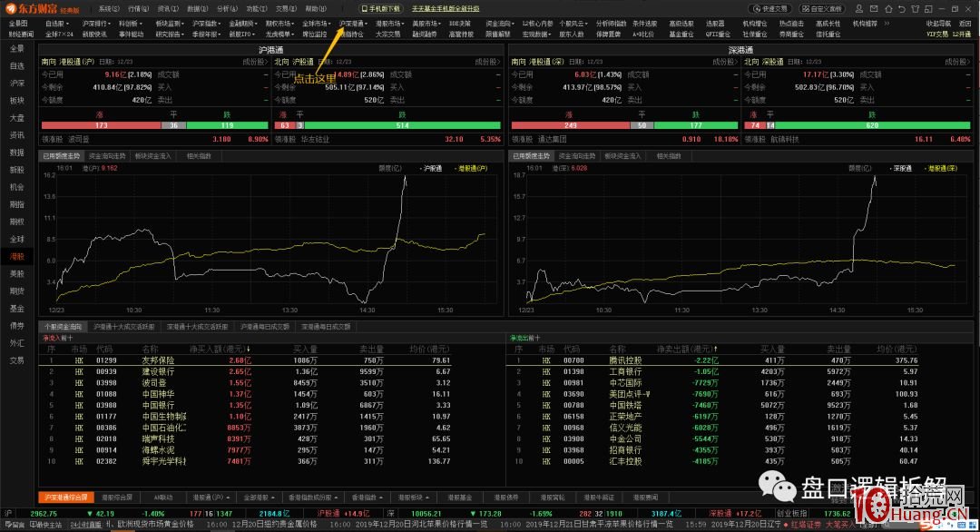Expand the 资金流向 toolbar dropdown
Image resolution: width=980 pixels, height=532 pixels.
500,24
